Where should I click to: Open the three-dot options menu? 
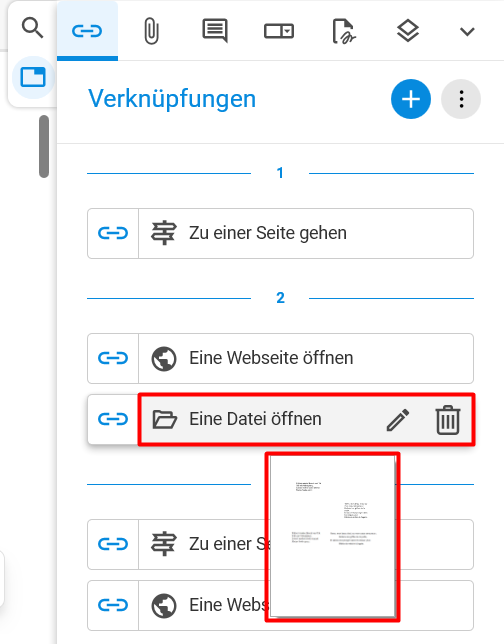coord(461,99)
